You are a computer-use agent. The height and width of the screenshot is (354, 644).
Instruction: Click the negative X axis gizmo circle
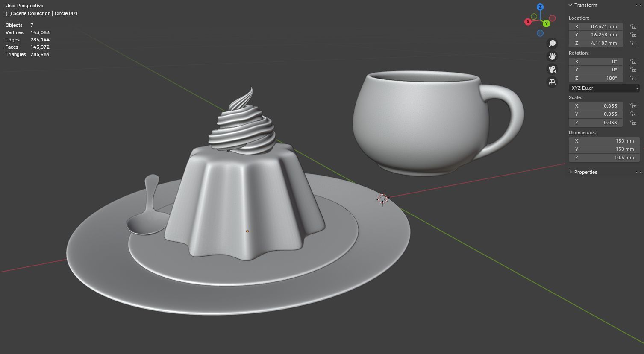[x=552, y=18]
